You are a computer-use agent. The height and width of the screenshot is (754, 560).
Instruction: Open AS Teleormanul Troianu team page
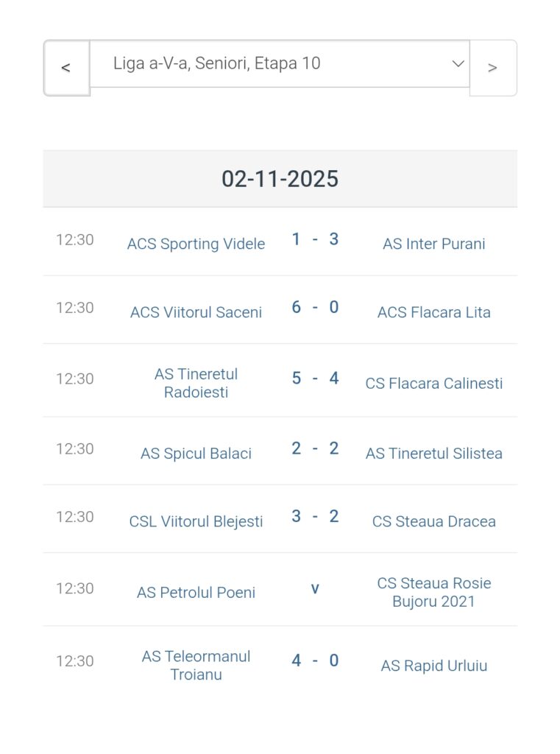[196, 665]
